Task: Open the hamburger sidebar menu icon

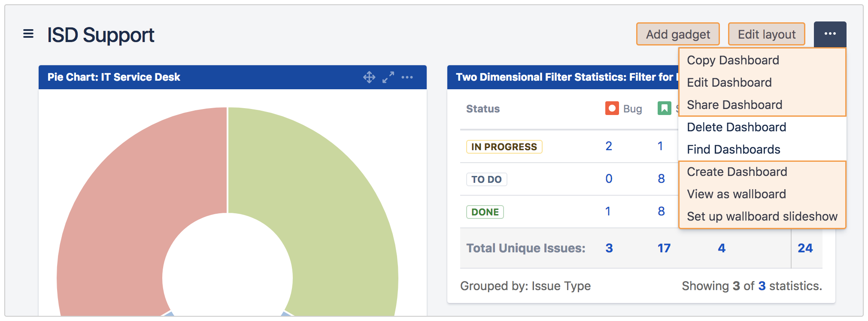Action: coord(28,34)
